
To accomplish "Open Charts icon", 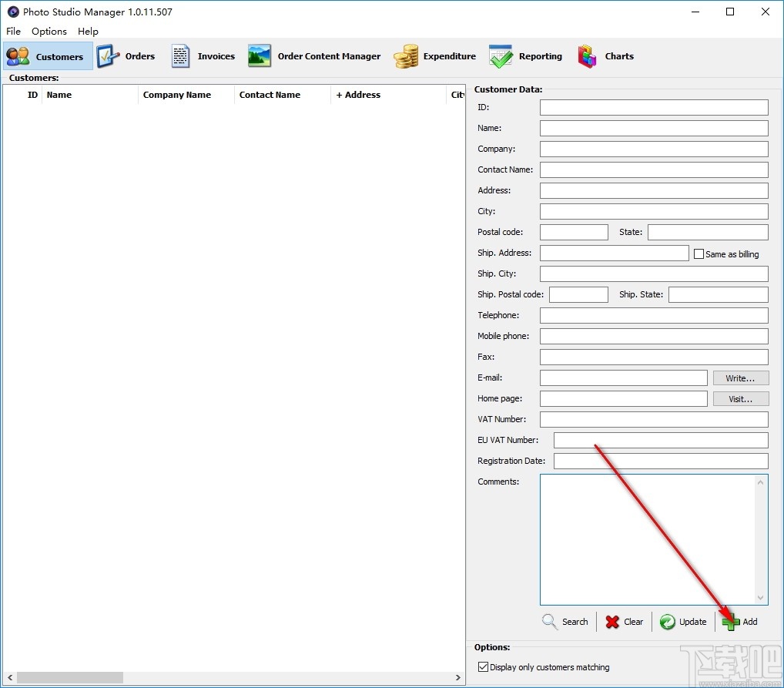I will (587, 56).
